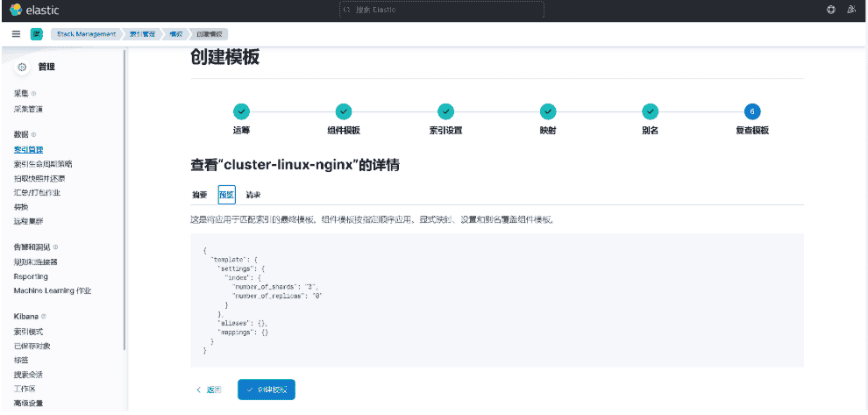
Task: Switch to the 预览 tab
Action: click(x=227, y=195)
